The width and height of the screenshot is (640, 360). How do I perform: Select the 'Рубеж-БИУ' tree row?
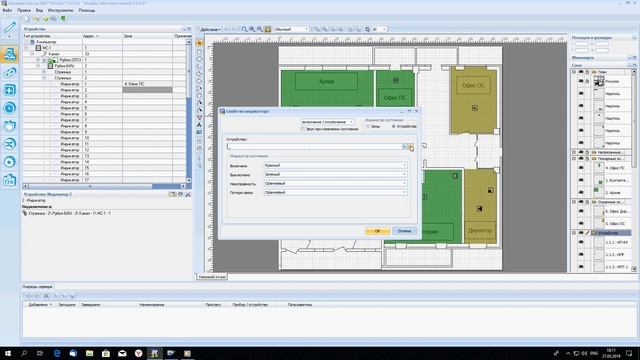(x=64, y=66)
